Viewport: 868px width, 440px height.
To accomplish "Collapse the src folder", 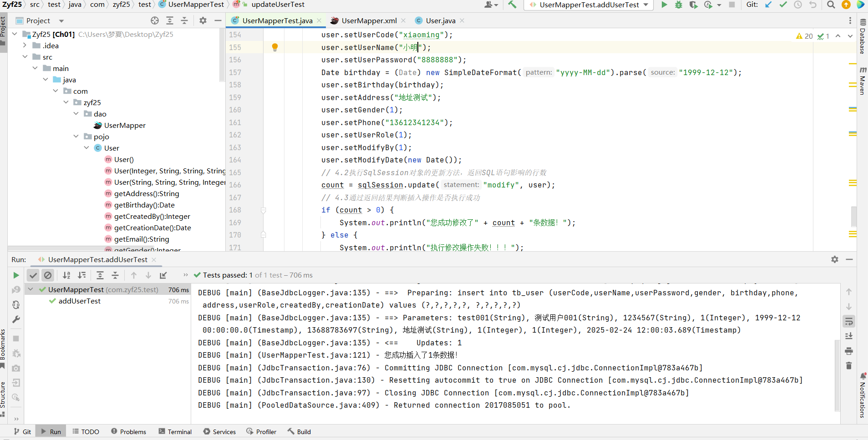I will point(25,57).
